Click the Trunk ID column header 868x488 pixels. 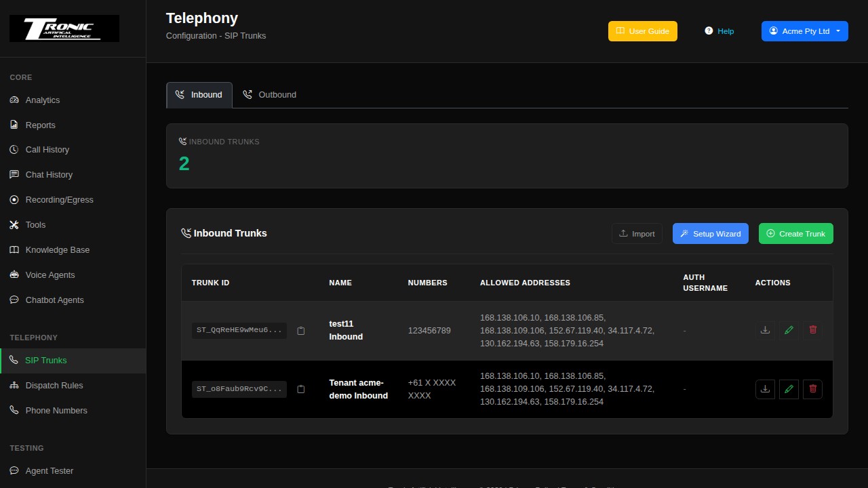210,283
